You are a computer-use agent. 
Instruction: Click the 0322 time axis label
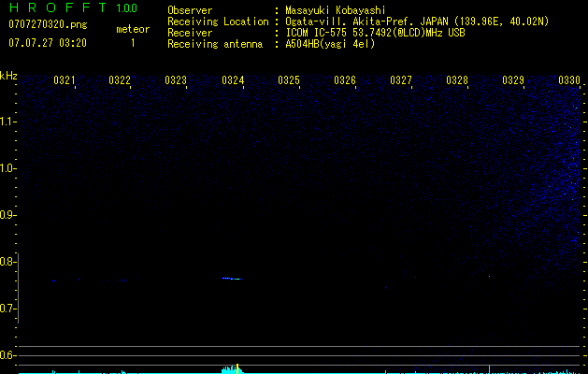[120, 80]
